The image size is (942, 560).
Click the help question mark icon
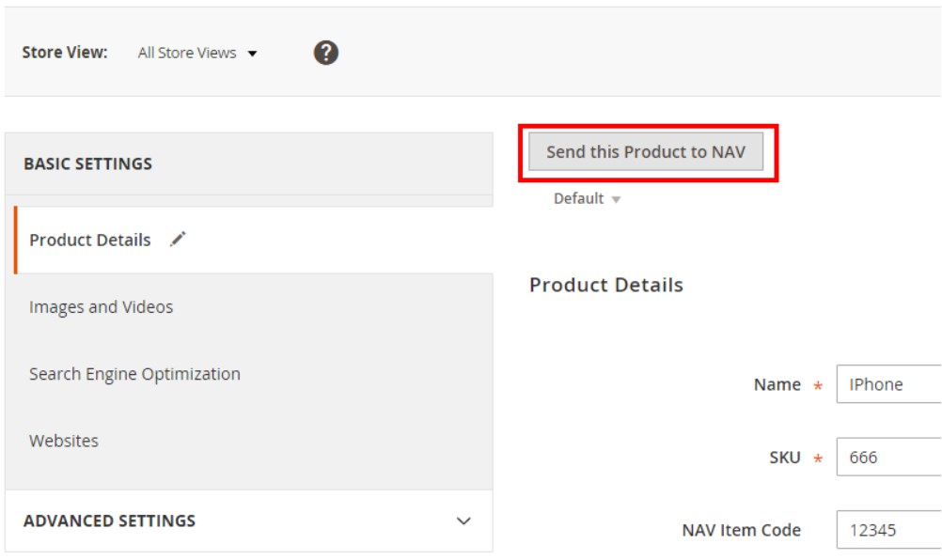pos(325,54)
